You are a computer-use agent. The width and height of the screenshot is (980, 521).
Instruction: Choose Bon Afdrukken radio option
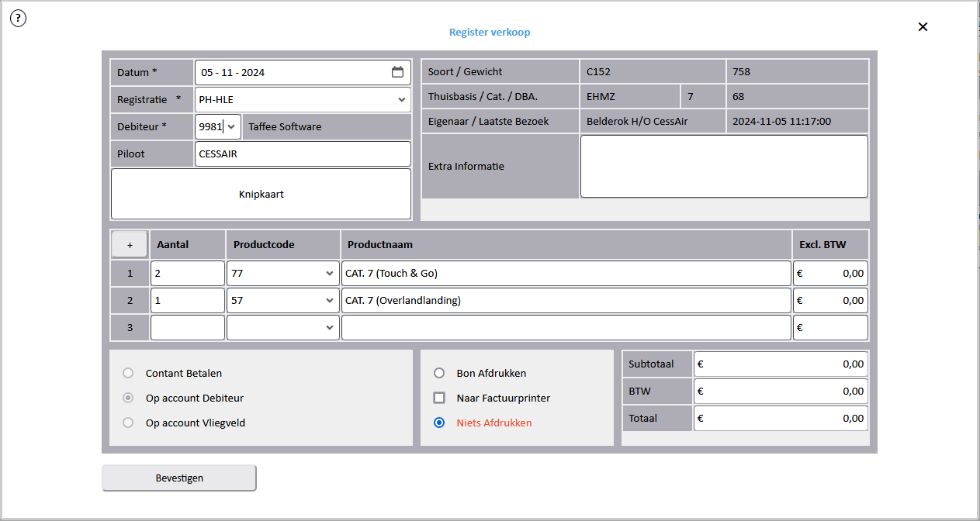tap(439, 373)
